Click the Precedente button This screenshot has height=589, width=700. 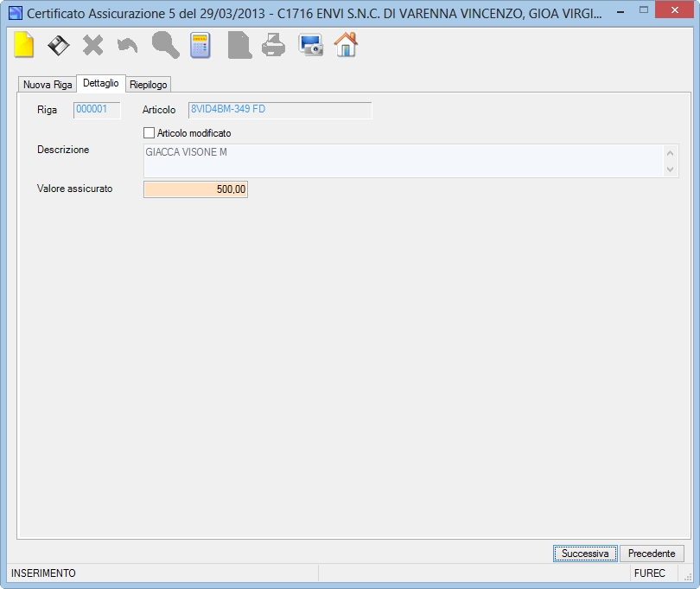[652, 554]
